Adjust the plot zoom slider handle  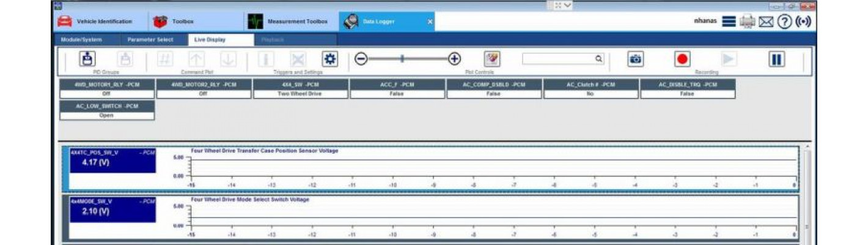coord(402,59)
